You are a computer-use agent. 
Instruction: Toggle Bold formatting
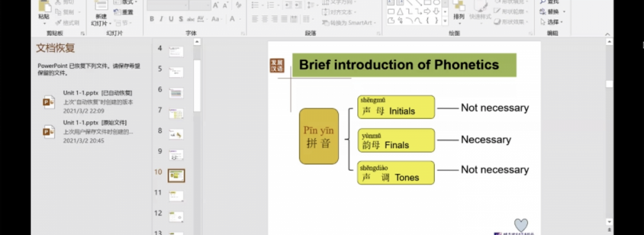click(151, 19)
